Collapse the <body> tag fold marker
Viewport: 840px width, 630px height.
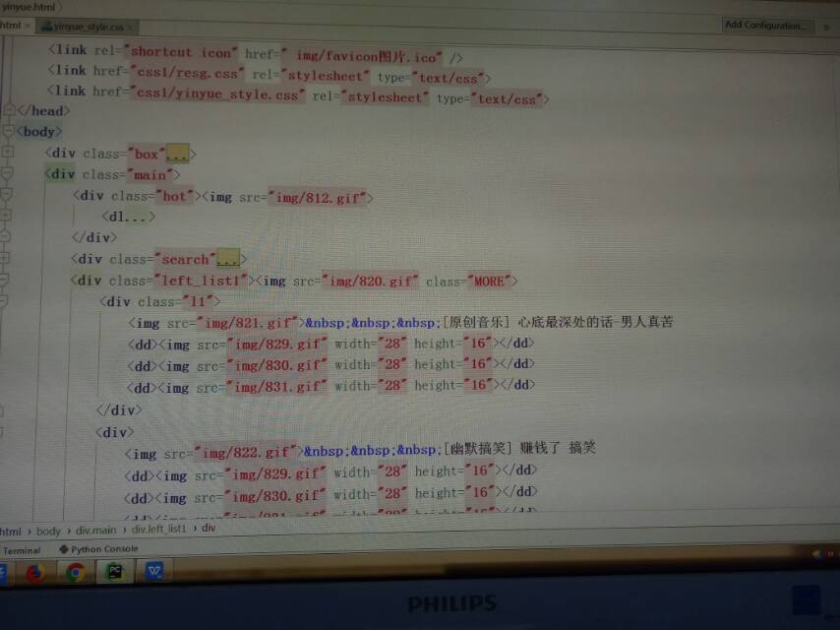tap(9, 130)
